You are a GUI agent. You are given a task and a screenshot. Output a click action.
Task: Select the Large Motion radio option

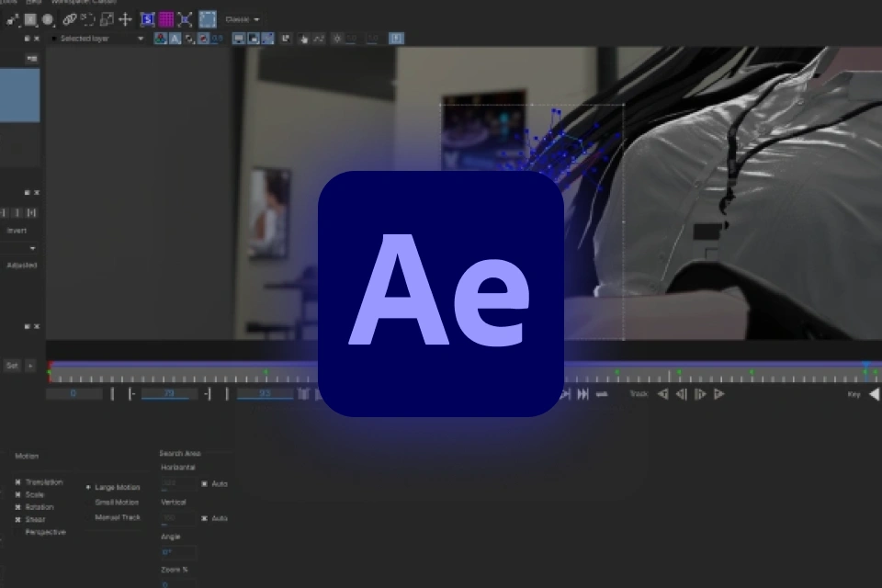pos(88,487)
